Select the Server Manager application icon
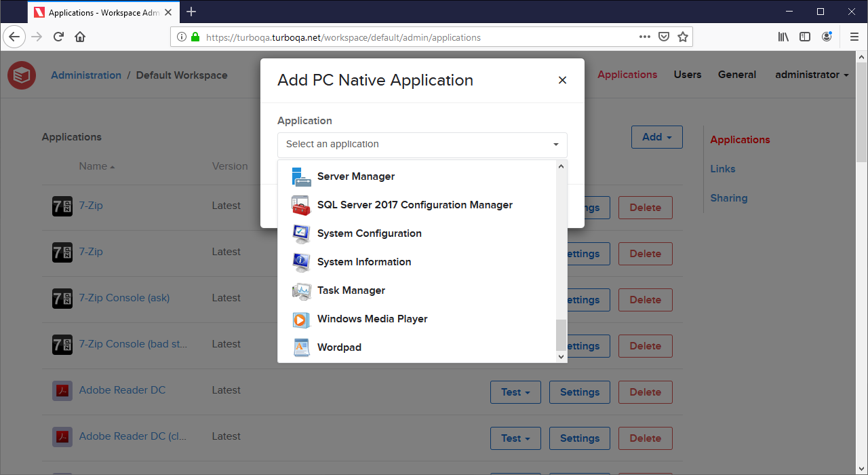868x475 pixels. pyautogui.click(x=301, y=176)
